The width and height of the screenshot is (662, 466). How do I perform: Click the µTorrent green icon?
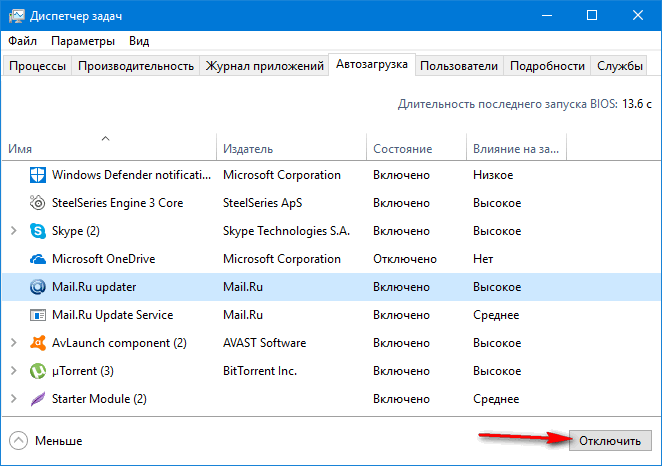pos(38,371)
